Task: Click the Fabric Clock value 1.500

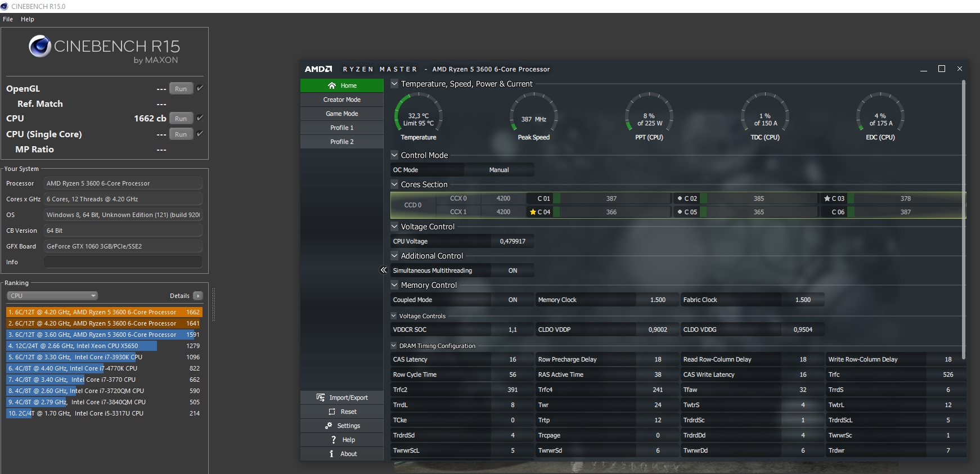Action: (x=803, y=300)
